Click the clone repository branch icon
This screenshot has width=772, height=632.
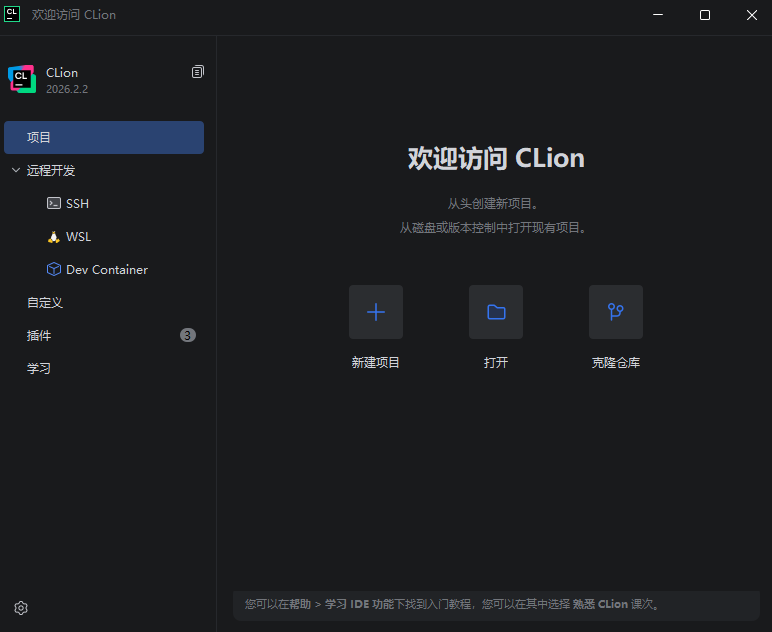pyautogui.click(x=615, y=312)
